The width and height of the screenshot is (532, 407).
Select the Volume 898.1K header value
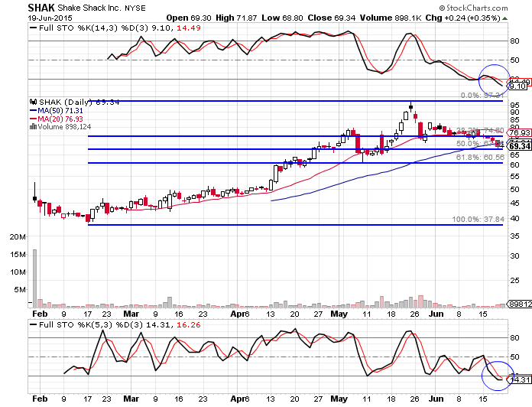(390, 18)
